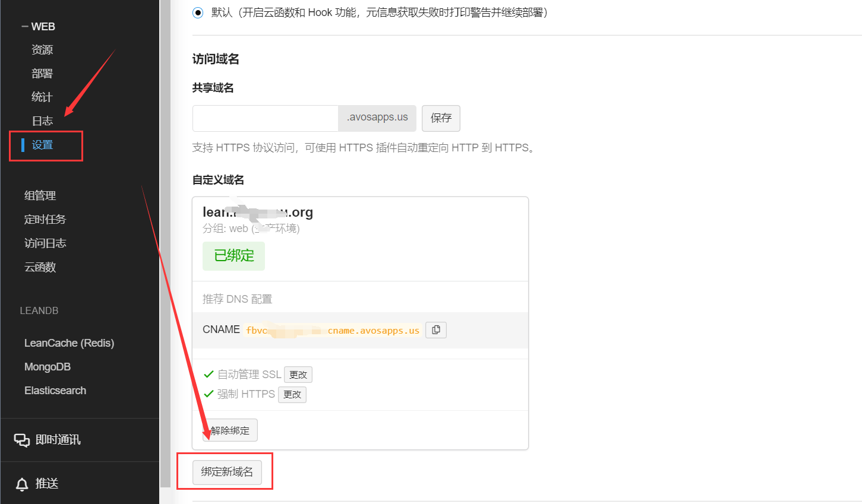Viewport: 862px width, 504px height.
Task: Open 即时通讯 label in sidebar
Action: (58, 440)
